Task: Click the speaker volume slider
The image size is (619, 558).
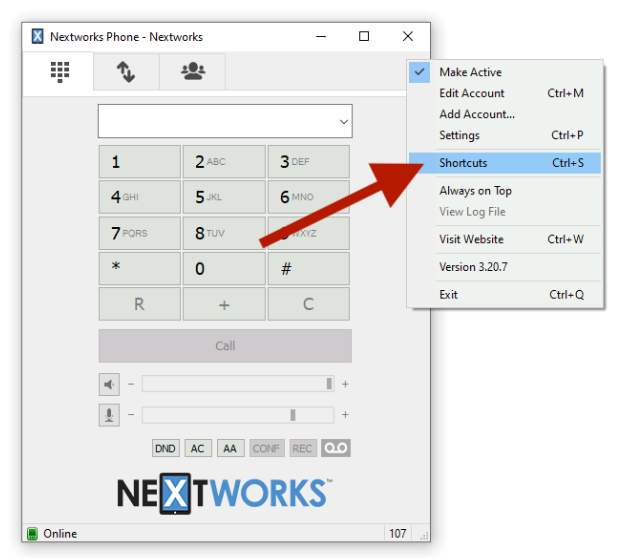Action: pos(238,383)
